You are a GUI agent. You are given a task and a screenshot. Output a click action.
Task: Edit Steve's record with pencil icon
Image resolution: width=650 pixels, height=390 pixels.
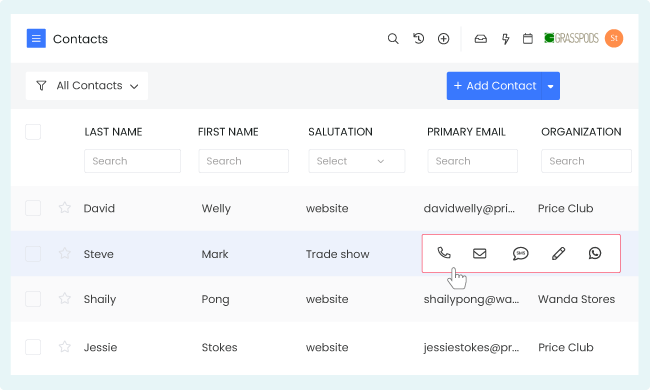pyautogui.click(x=558, y=253)
